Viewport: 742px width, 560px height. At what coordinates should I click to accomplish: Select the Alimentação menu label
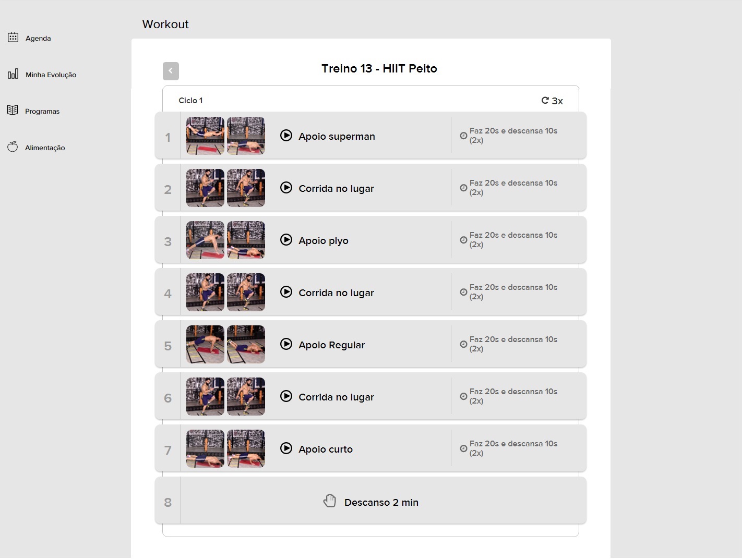[45, 148]
